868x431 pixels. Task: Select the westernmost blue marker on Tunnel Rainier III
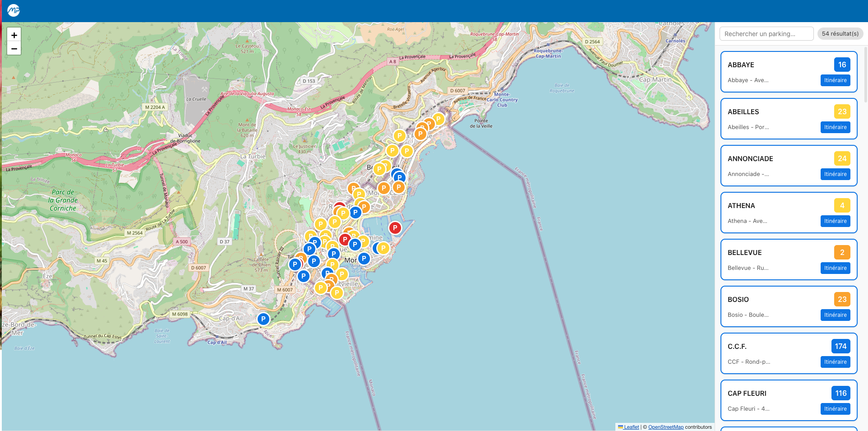(295, 264)
